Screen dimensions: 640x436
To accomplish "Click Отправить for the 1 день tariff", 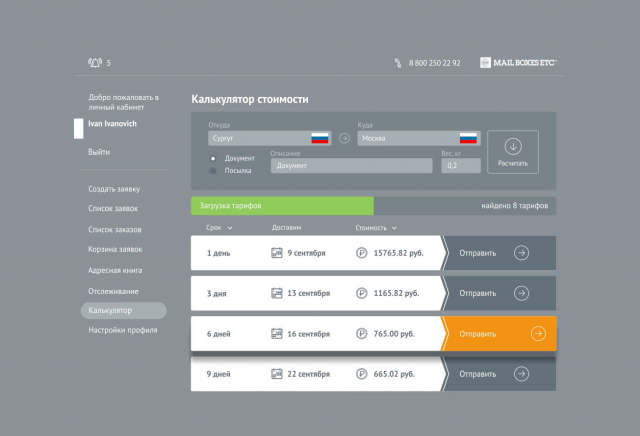I will point(500,253).
